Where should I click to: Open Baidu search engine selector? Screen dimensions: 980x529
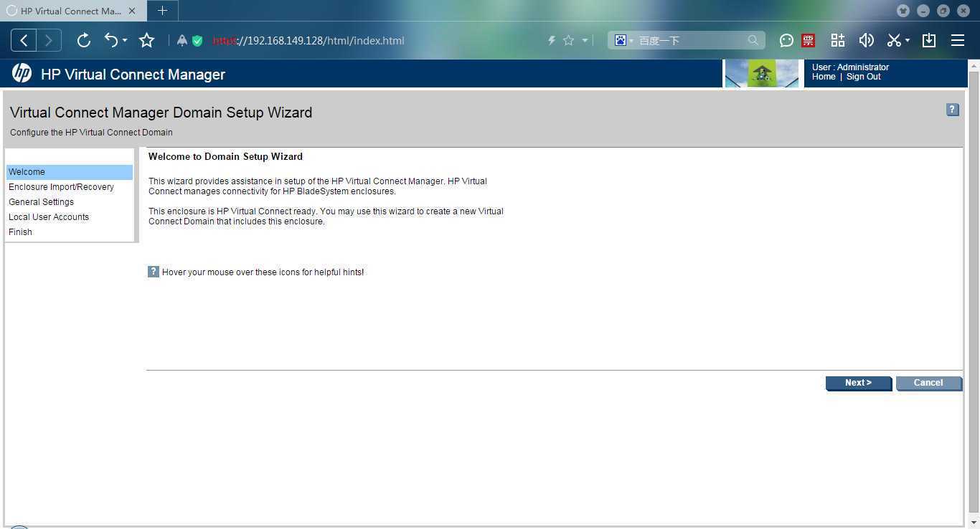623,41
